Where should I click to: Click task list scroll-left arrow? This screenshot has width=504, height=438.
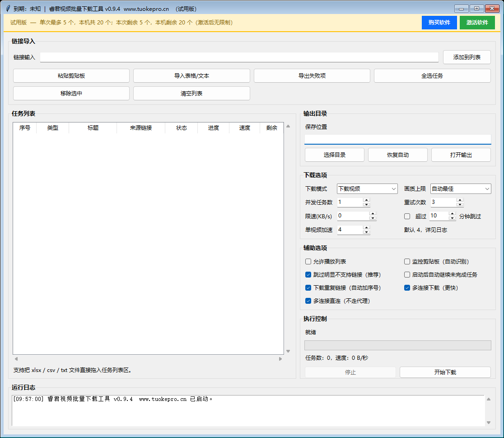16,359
